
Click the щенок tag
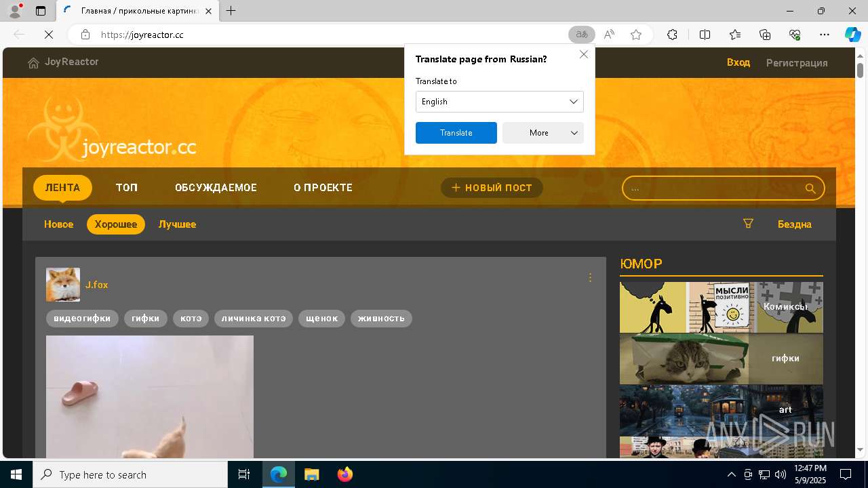click(322, 319)
